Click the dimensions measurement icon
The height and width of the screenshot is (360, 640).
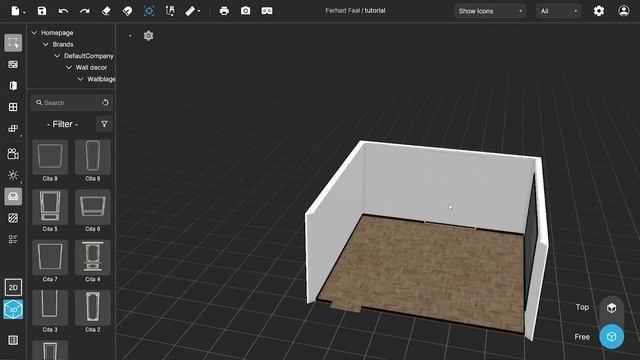(x=170, y=11)
